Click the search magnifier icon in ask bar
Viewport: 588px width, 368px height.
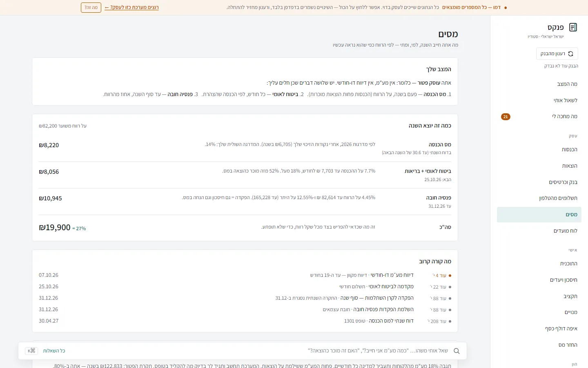coord(457,351)
